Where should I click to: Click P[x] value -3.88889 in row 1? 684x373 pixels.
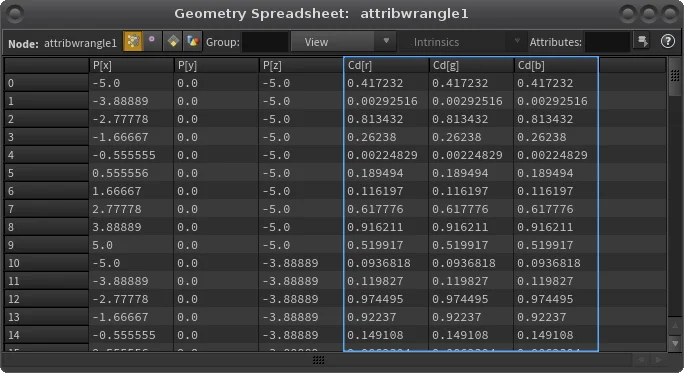(120, 101)
